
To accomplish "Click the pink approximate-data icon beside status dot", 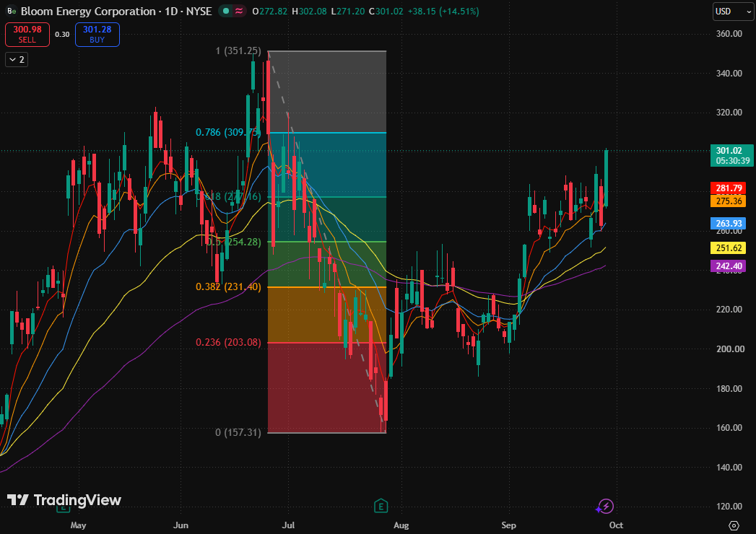I will pos(239,11).
